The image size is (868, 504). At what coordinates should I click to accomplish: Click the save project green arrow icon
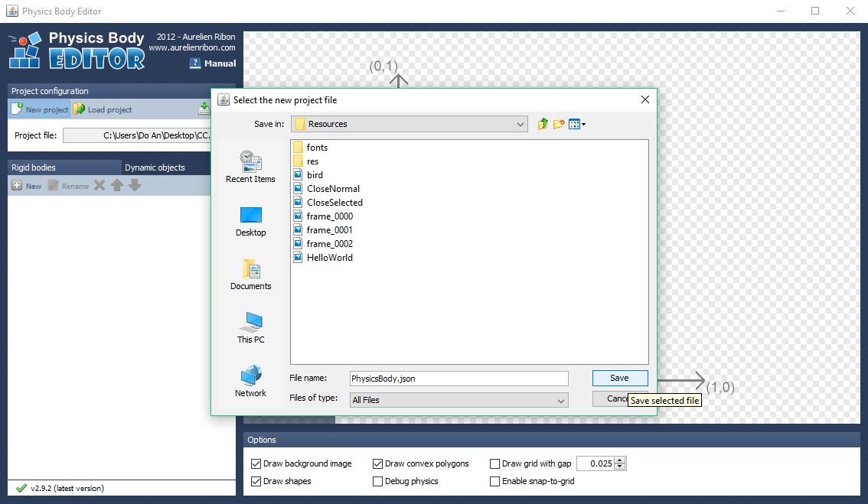[x=204, y=109]
